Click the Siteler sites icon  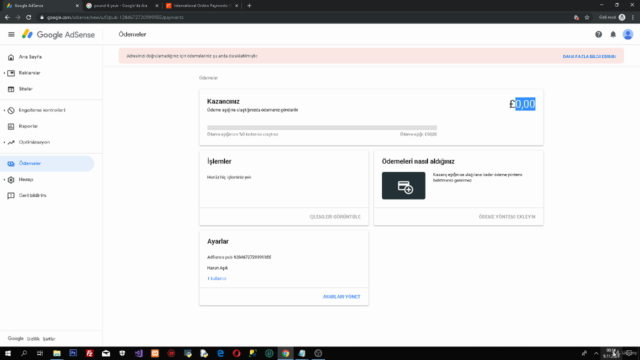click(x=11, y=89)
